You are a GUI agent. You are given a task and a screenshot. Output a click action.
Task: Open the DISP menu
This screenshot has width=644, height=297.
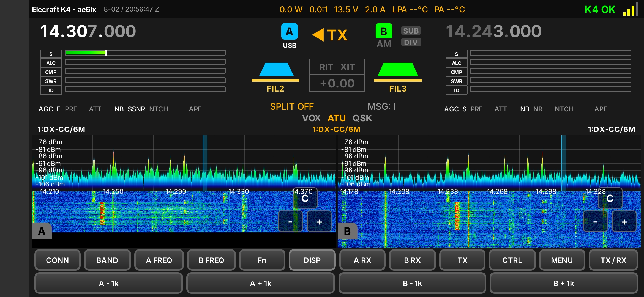click(312, 260)
